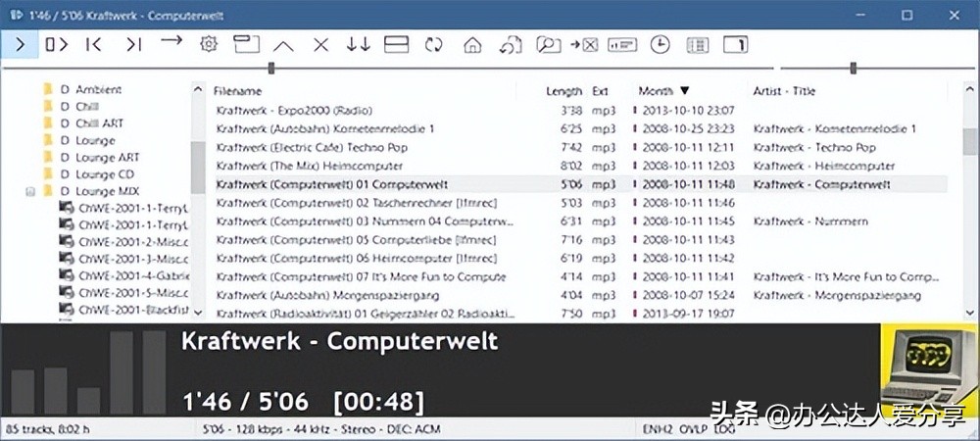Open the CHWE-2001-2-Misc playlist item

(124, 242)
